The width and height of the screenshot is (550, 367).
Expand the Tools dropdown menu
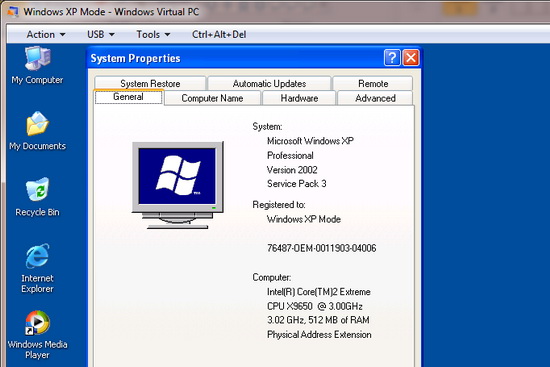coord(153,34)
